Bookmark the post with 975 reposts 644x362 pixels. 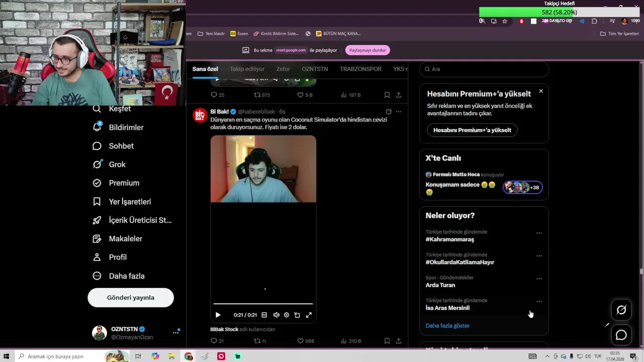tap(387, 95)
